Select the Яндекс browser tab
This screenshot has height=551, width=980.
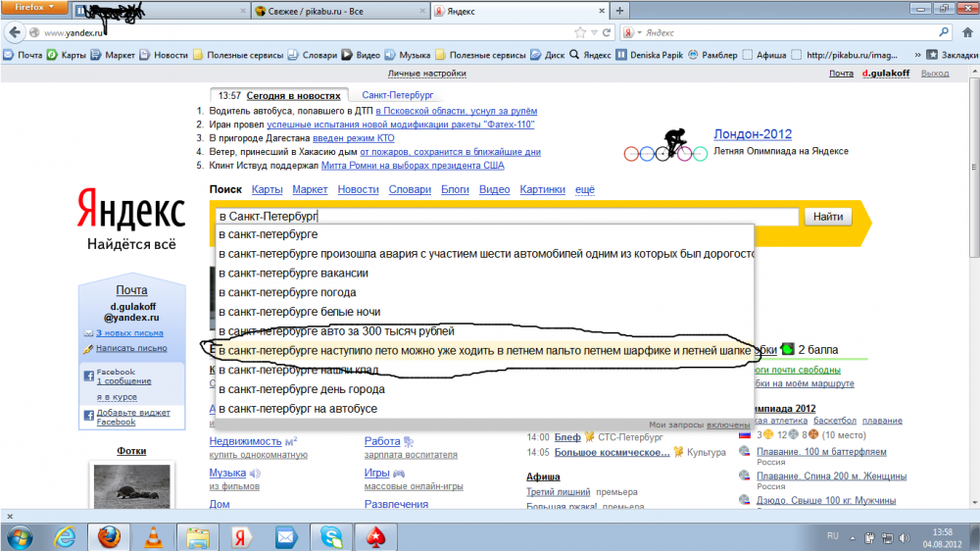(x=518, y=11)
